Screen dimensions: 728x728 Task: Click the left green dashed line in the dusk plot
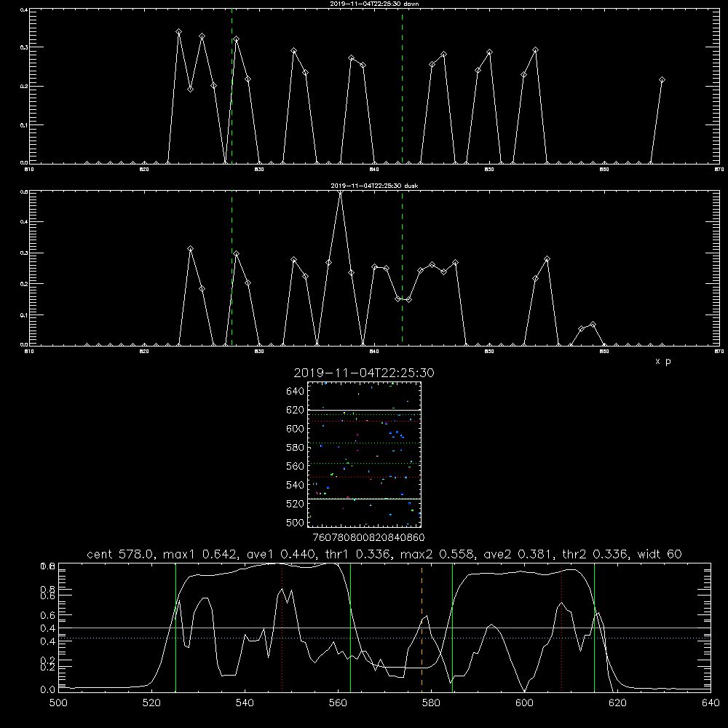pos(232,268)
